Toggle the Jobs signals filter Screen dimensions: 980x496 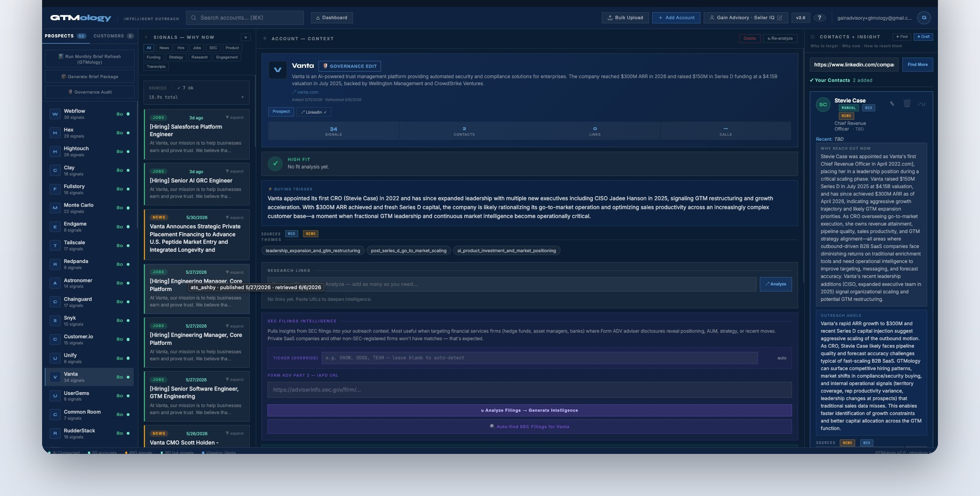point(197,48)
